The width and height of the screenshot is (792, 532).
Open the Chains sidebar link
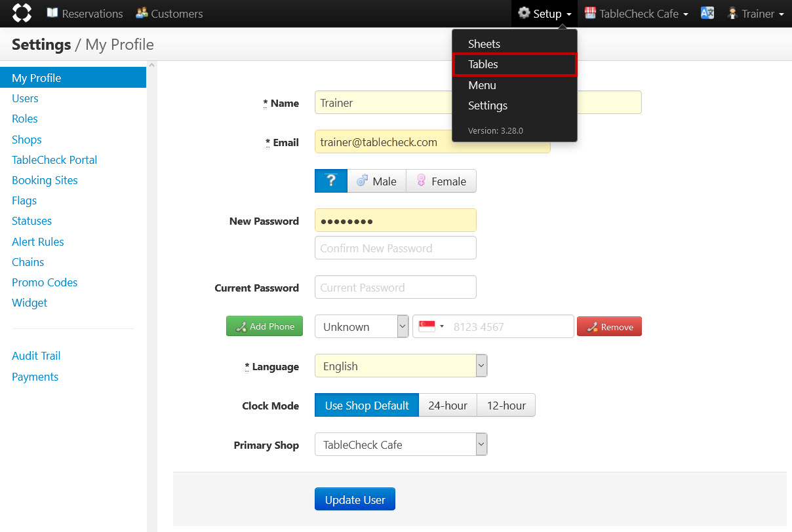(28, 262)
